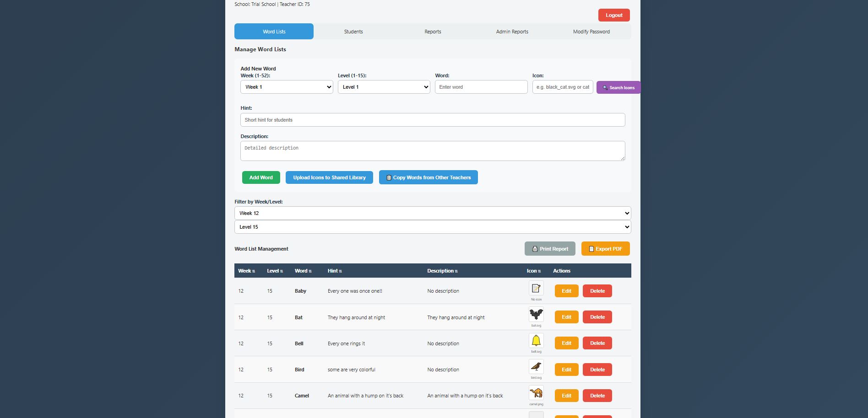Click into the Hint input field
This screenshot has height=418, width=868.
[432, 120]
